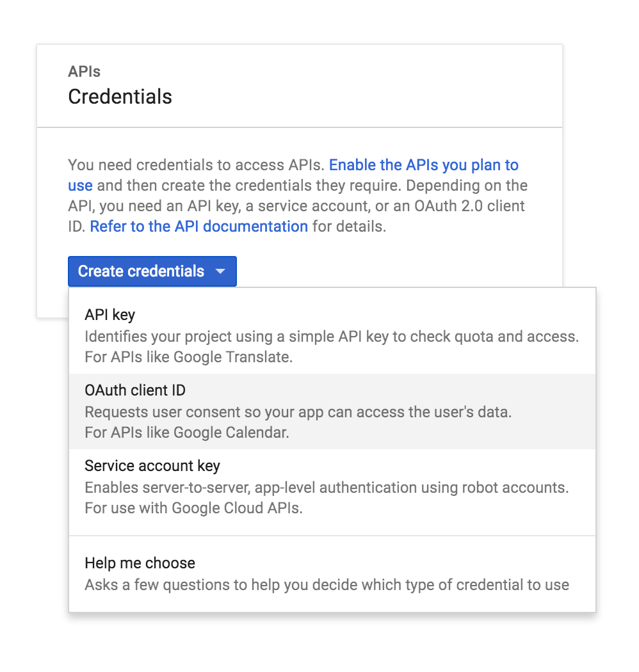Image resolution: width=639 pixels, height=672 pixels.
Task: Click 'For APIs like Google Translate' line
Action: [x=189, y=357]
